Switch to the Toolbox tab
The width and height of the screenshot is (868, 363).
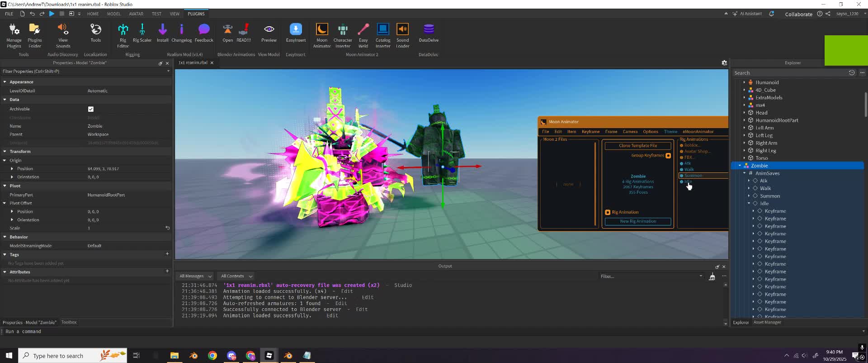point(69,322)
